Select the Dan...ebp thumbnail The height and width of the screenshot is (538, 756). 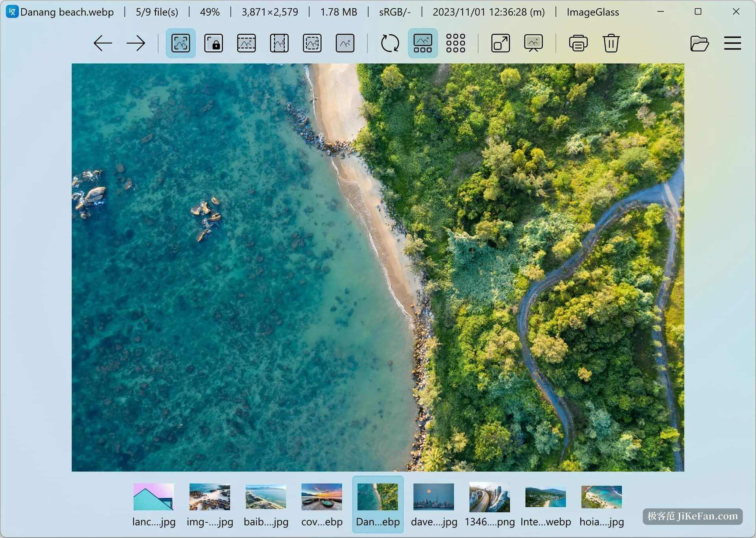(x=378, y=505)
